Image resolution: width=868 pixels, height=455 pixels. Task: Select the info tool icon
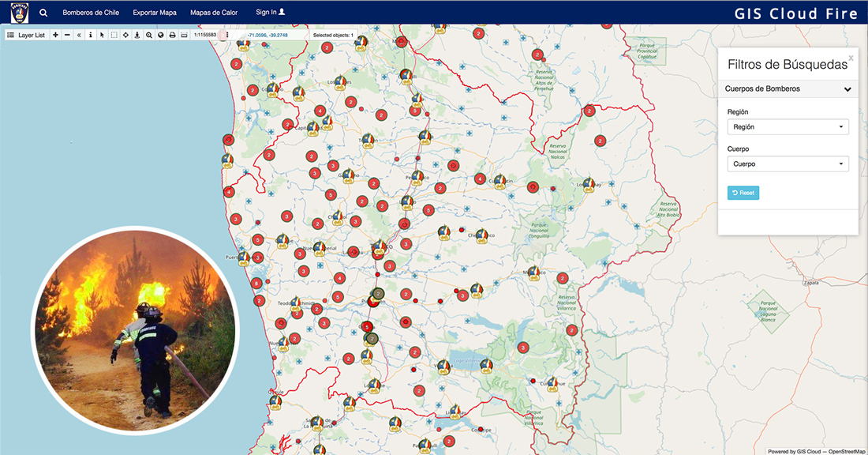pos(90,35)
